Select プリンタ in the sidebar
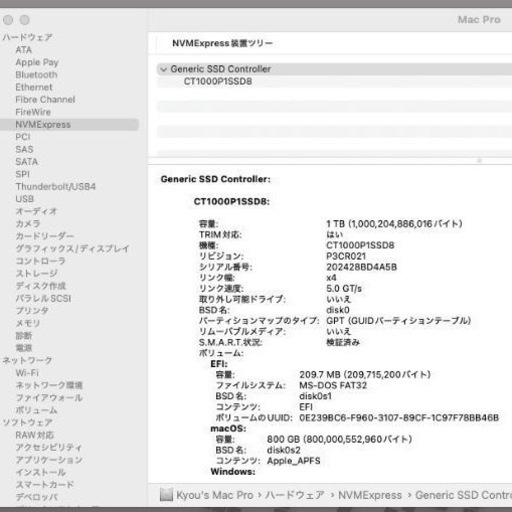Screen dimensions: 512x512 [32, 311]
